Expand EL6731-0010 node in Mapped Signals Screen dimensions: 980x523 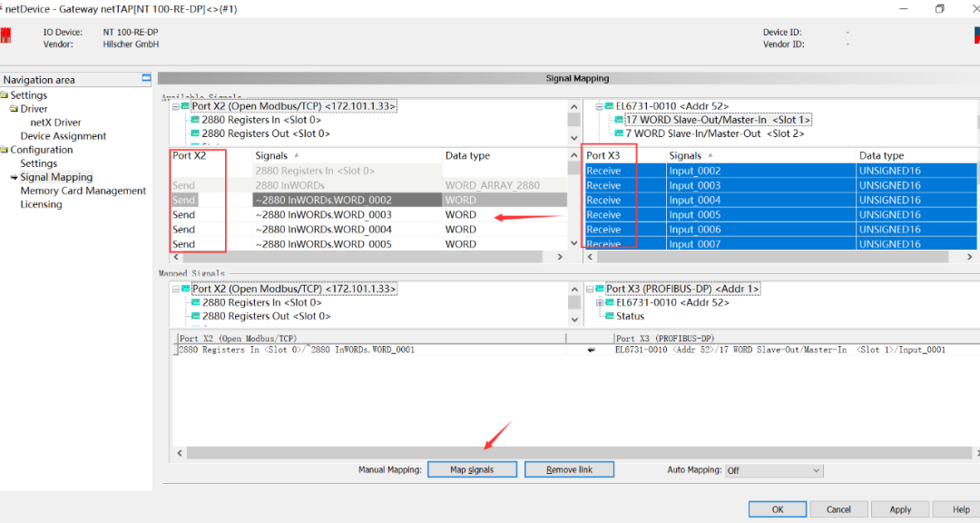point(600,302)
